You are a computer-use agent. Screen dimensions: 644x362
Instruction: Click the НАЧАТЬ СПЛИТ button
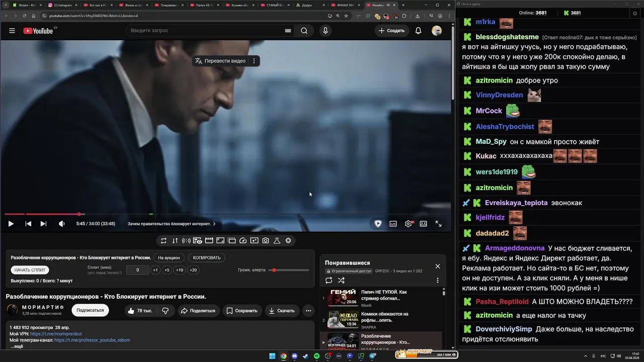click(x=30, y=270)
